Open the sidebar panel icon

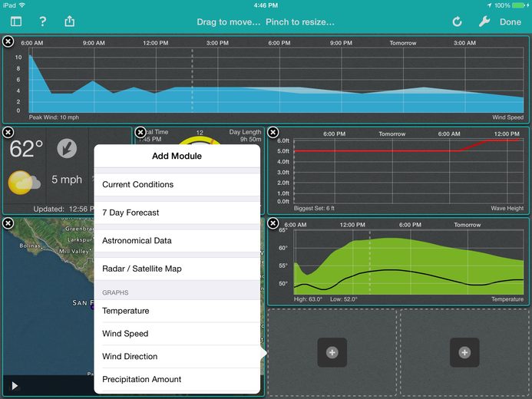[16, 21]
